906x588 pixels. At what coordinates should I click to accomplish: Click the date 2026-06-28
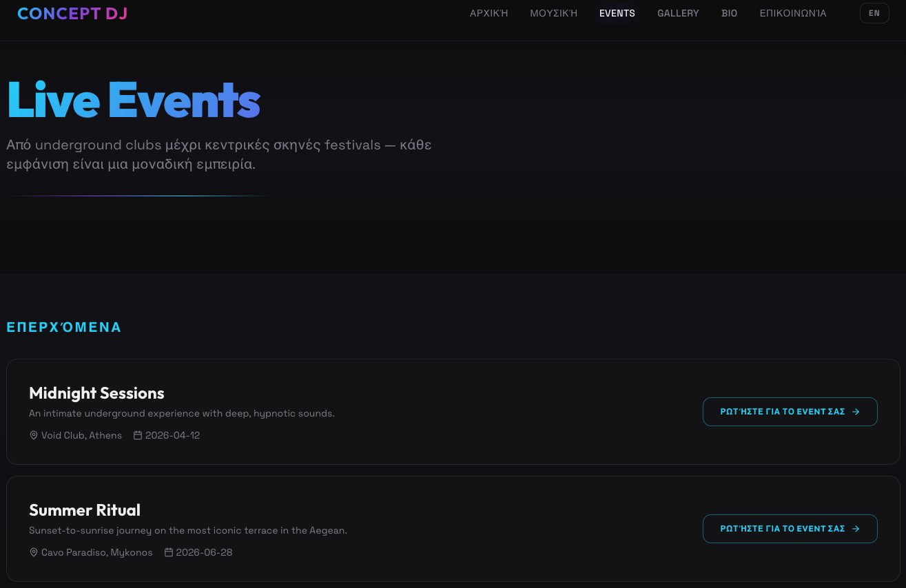tap(204, 552)
